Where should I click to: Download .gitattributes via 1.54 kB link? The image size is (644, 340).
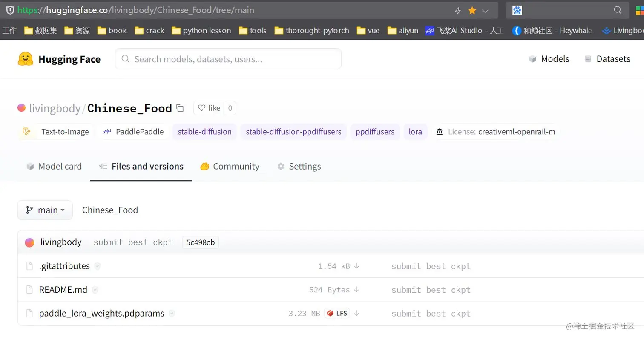[339, 266]
